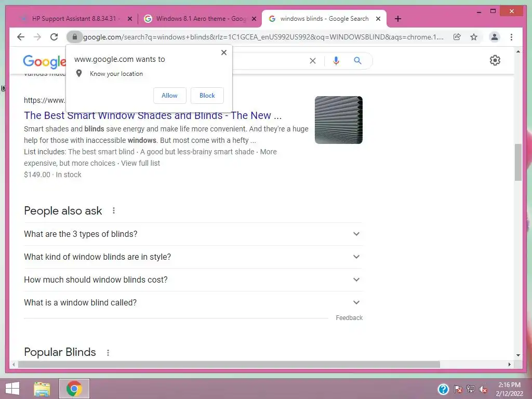The image size is (532, 399).
Task: Dismiss the location permission popup
Action: 223,52
